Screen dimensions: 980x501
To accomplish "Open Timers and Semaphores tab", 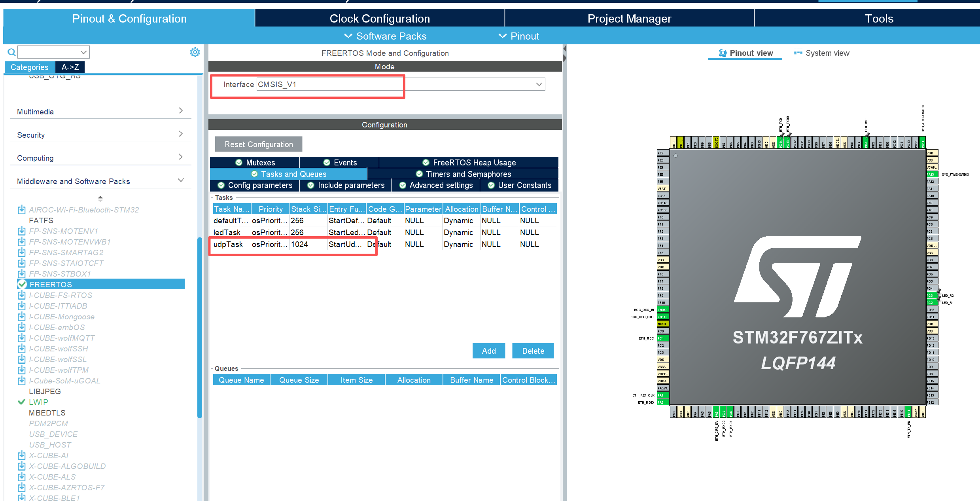I will [463, 174].
